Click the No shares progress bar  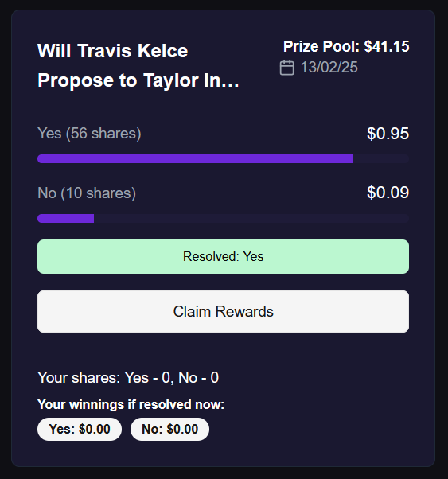(223, 219)
